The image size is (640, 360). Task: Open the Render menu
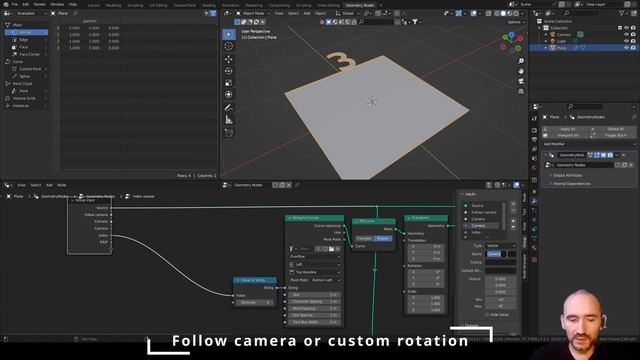coord(40,4)
